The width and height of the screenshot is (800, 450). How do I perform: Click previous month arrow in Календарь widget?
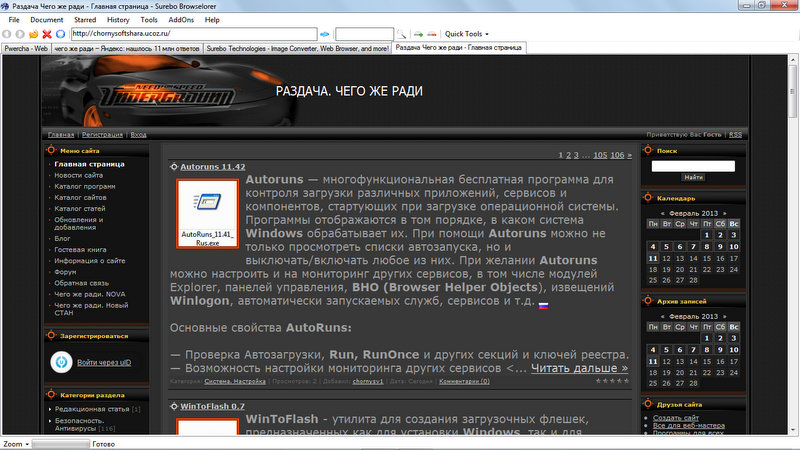click(x=663, y=213)
